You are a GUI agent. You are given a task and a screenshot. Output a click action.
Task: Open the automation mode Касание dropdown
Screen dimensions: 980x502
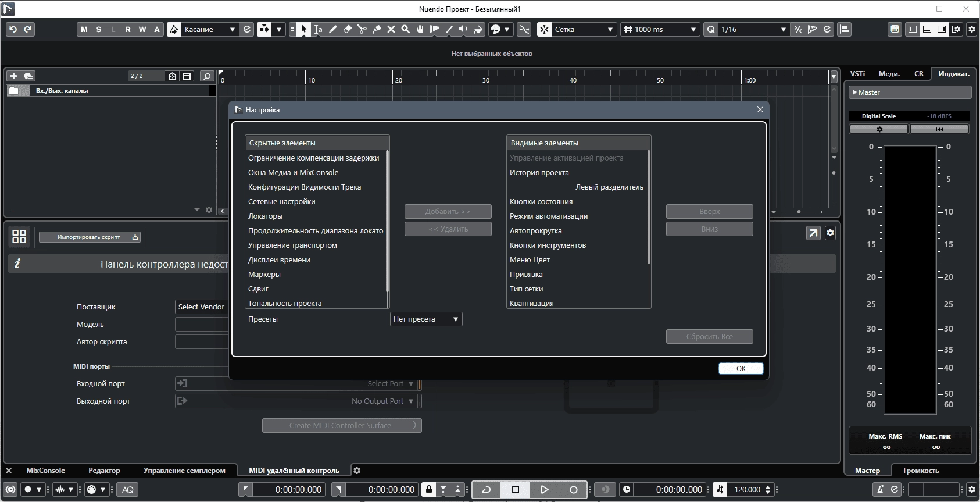click(x=210, y=29)
